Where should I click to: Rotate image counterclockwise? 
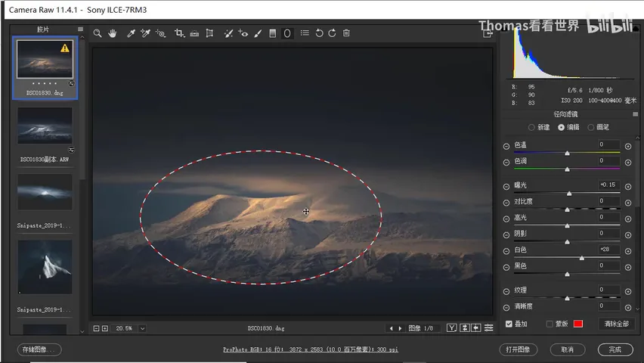(319, 33)
